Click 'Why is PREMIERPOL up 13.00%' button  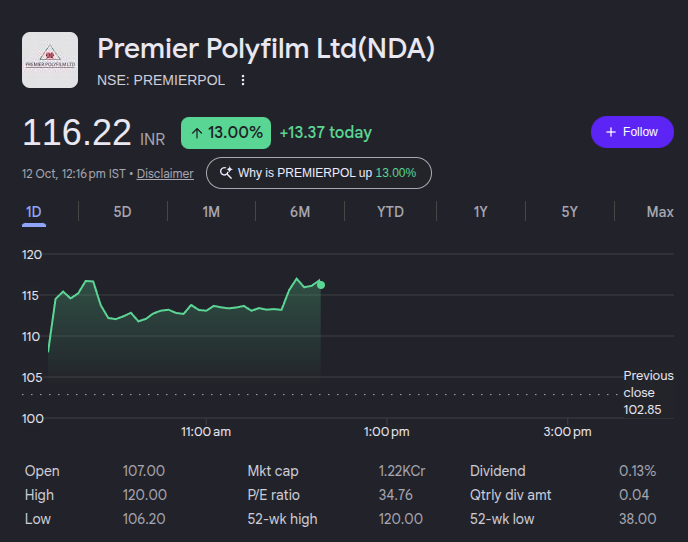(x=319, y=173)
